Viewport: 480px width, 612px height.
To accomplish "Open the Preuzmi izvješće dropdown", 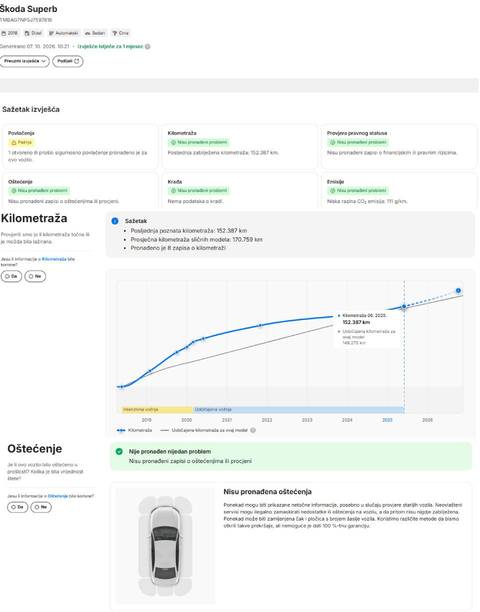I will (25, 61).
